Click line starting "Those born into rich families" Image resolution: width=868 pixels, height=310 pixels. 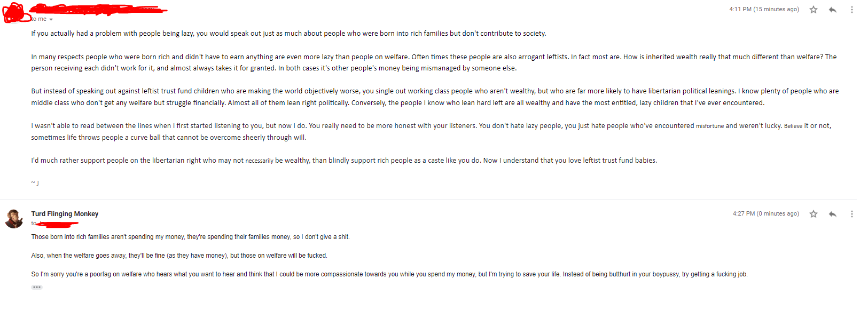tap(190, 237)
